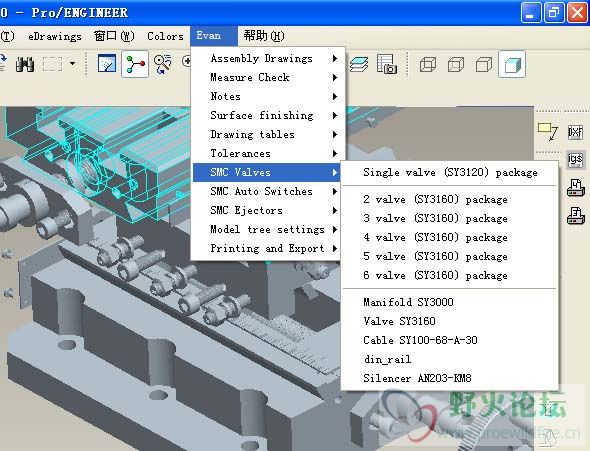This screenshot has height=451, width=590.
Task: Restore down the Pro/ENGINEER window
Action: (x=554, y=13)
